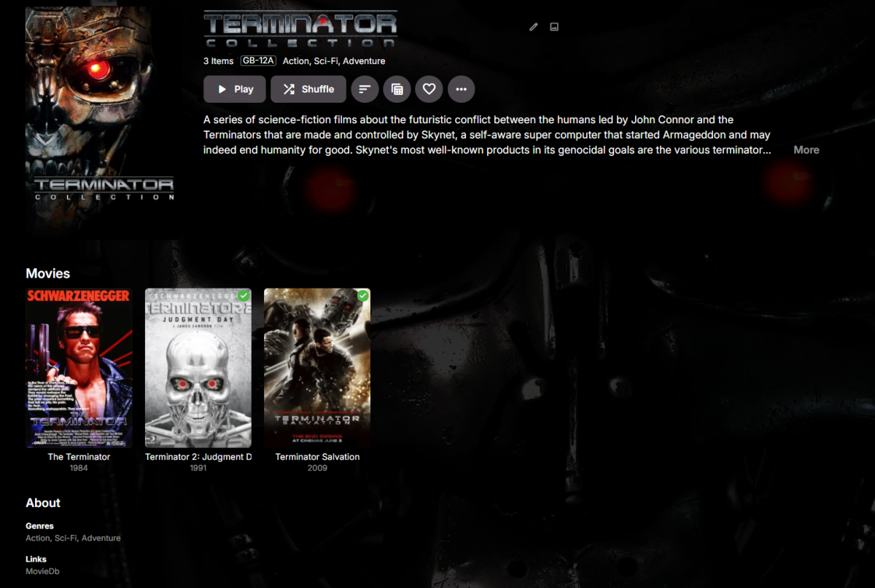Click the GB-12A rating badge
This screenshot has width=875, height=588.
pos(258,61)
